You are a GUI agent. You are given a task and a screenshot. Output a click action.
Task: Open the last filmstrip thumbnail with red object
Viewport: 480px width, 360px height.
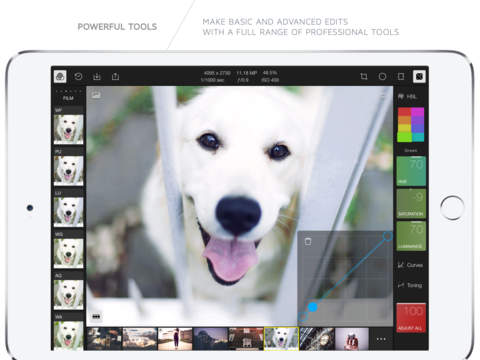(x=352, y=339)
